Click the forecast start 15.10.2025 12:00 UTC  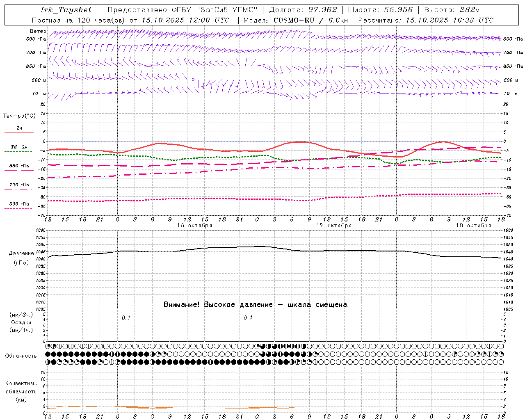pos(185,20)
